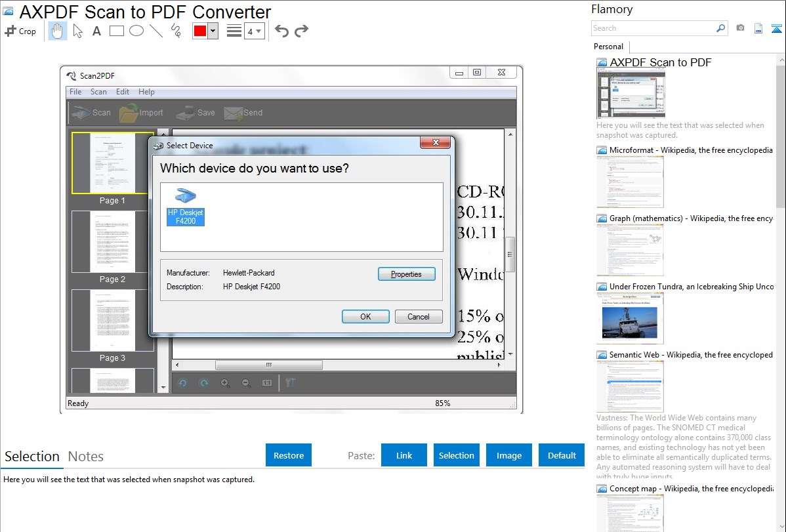786x532 pixels.
Task: Click the Paste Default button
Action: (562, 455)
